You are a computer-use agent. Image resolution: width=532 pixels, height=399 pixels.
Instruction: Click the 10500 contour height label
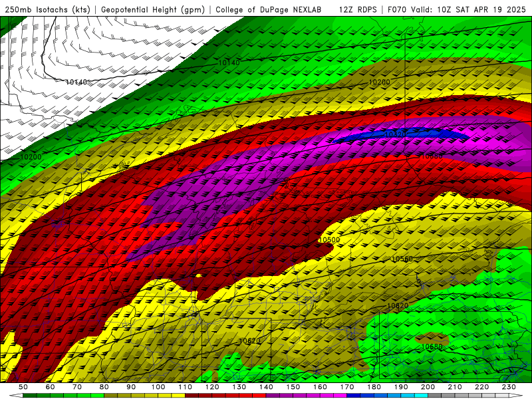point(329,239)
